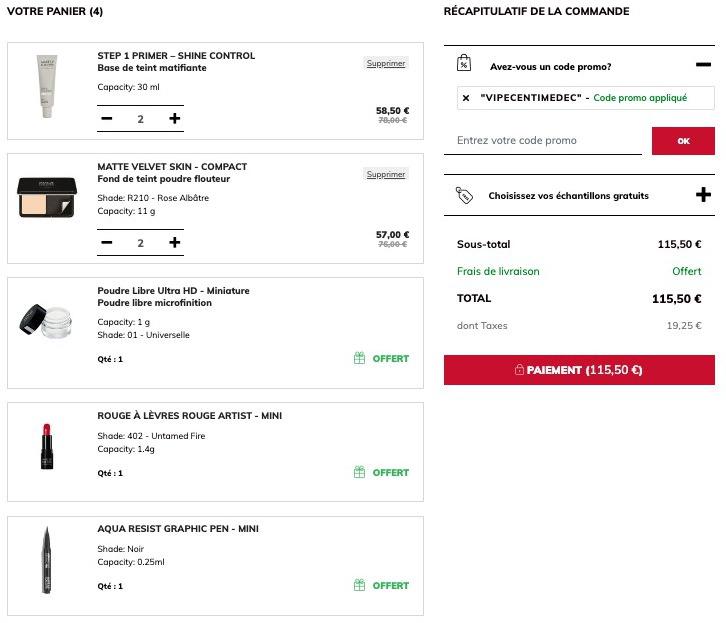
Task: Click gift icon beside Rouge Artist Mini OFFERT
Action: 359,472
